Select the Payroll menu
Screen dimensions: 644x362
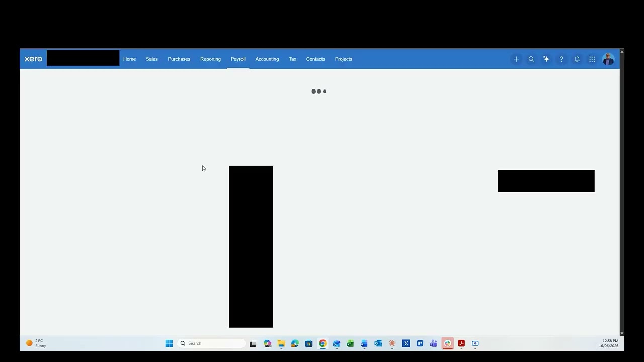click(x=238, y=59)
